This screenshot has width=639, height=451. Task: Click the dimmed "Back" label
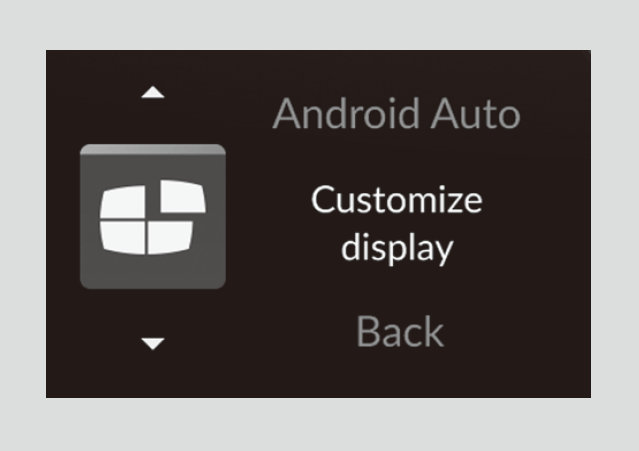tap(400, 331)
